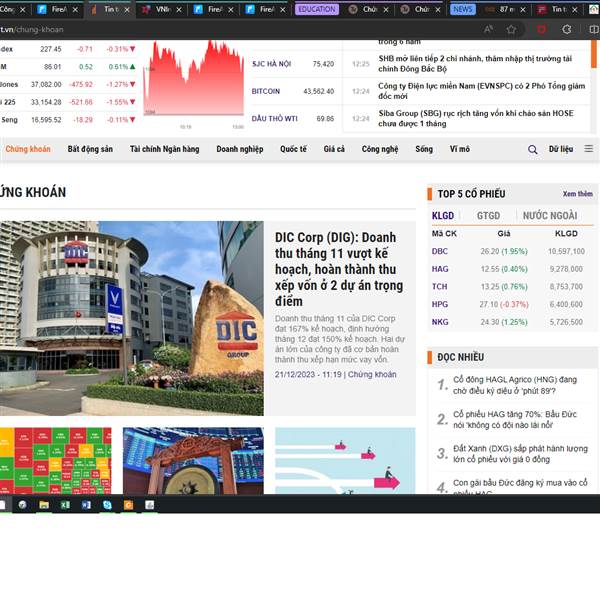This screenshot has height=600, width=600.
Task: Click the SJC HÀ NỘI gold price row
Action: tap(293, 64)
